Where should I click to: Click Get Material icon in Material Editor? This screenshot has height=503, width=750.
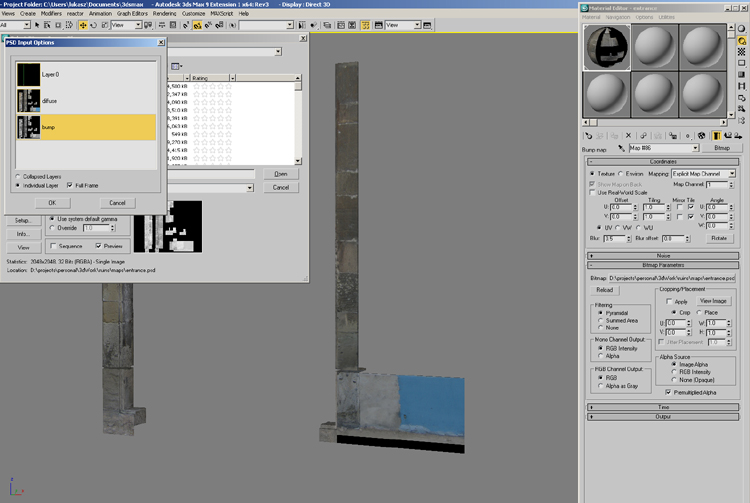590,135
